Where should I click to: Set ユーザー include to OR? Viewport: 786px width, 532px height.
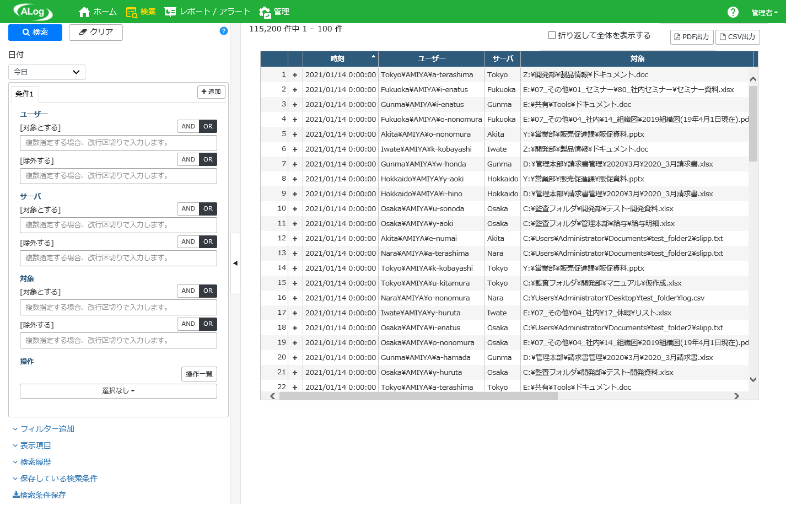tap(208, 126)
